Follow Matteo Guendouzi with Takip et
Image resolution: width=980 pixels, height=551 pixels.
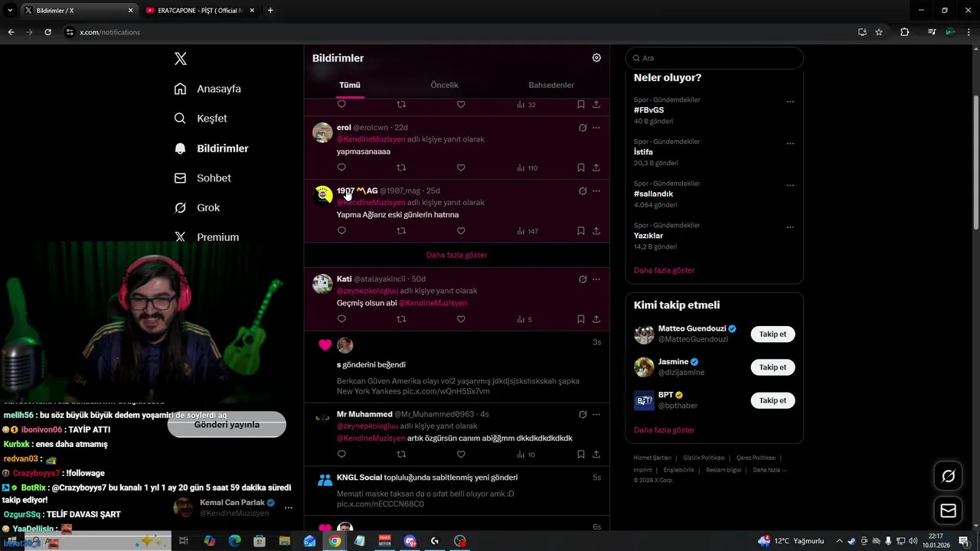773,334
